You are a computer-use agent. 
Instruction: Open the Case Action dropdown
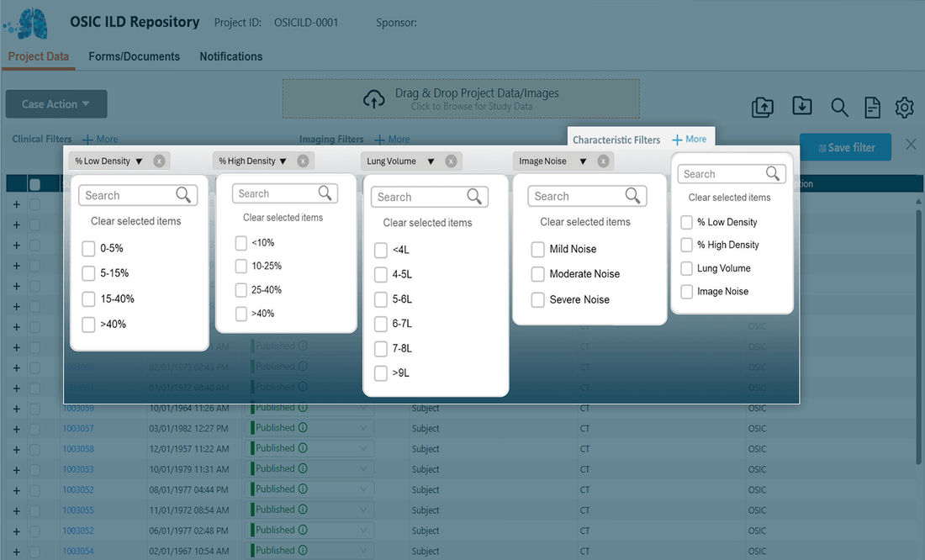click(x=56, y=104)
